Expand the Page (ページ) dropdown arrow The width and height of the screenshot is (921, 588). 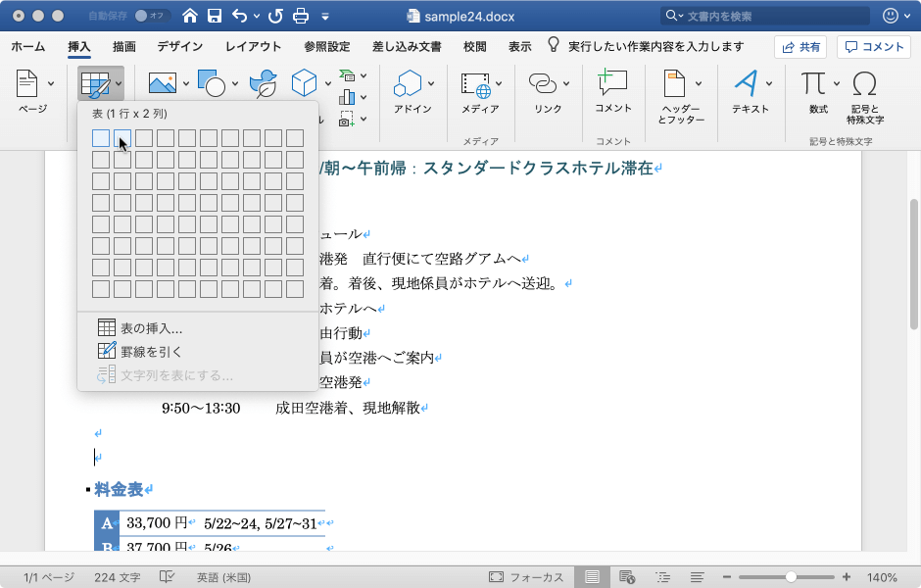coord(51,83)
